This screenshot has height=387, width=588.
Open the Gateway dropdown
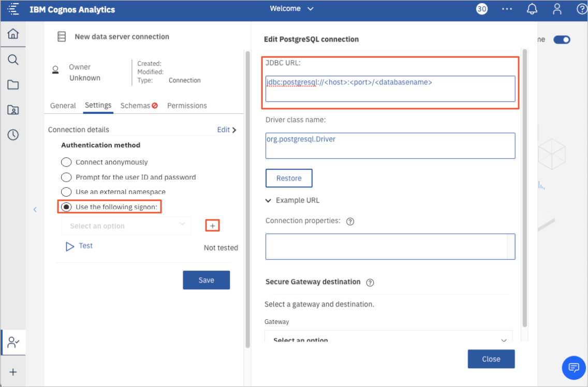[389, 337]
